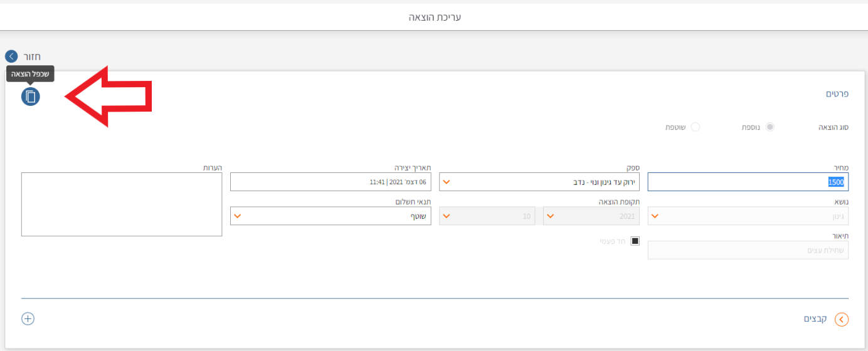Click the קבצים files section label
Image resolution: width=868 pixels, height=351 pixels.
click(x=815, y=319)
